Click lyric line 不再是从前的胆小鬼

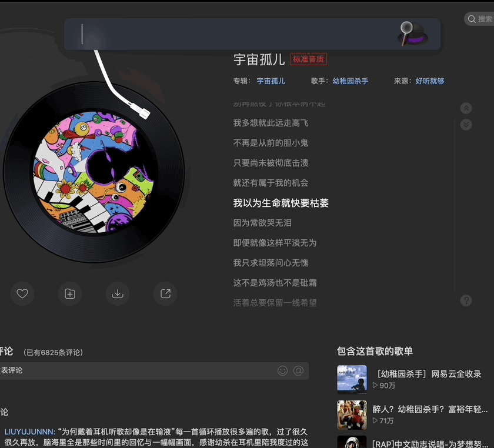(x=271, y=143)
